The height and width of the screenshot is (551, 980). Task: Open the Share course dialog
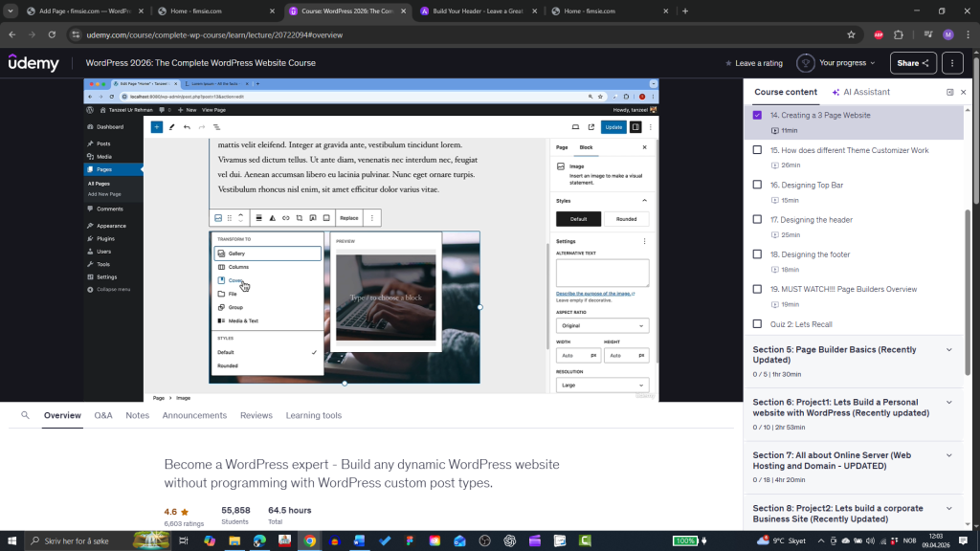pos(912,63)
